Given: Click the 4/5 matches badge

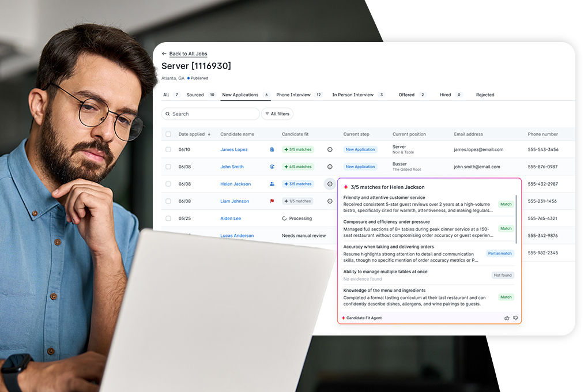Looking at the screenshot, I should pos(298,167).
